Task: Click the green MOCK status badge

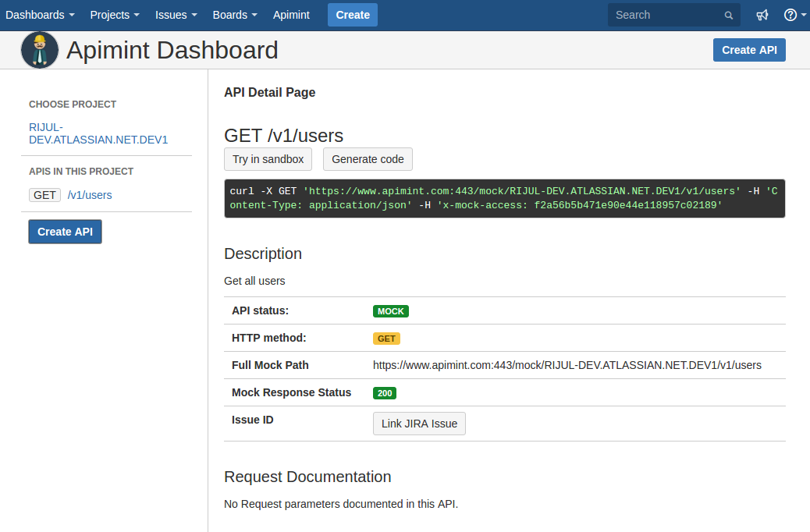Action: [391, 311]
